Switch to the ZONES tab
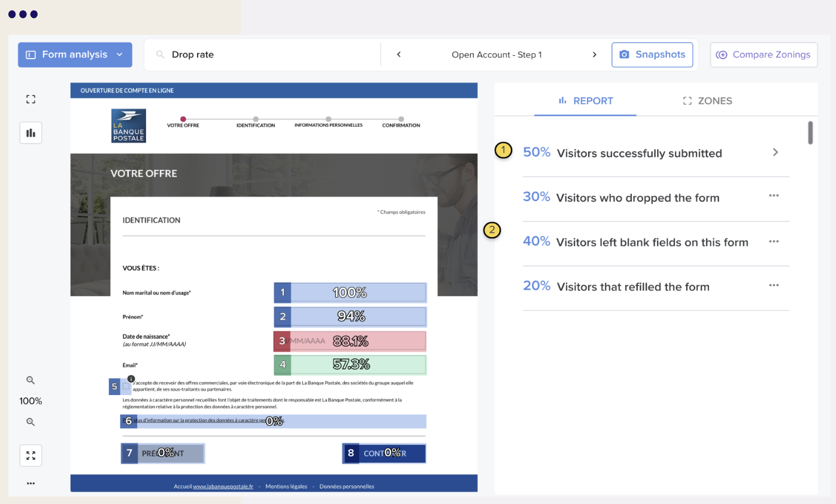 coord(707,101)
